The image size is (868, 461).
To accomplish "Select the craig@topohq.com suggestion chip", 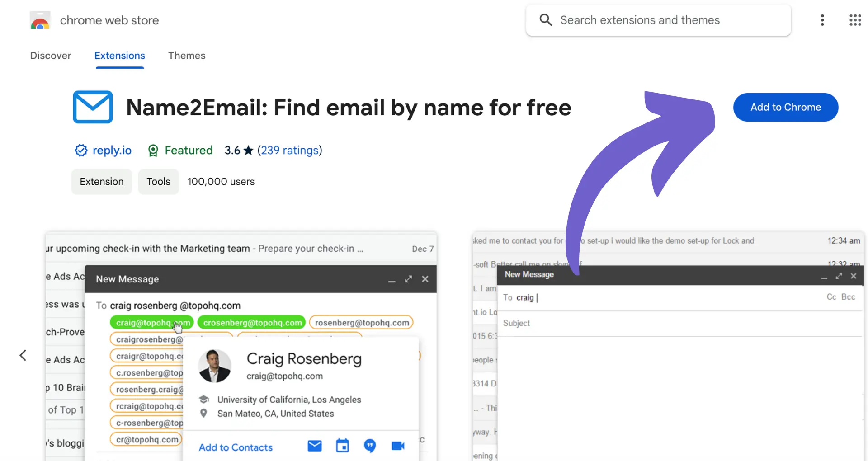I will tap(152, 323).
